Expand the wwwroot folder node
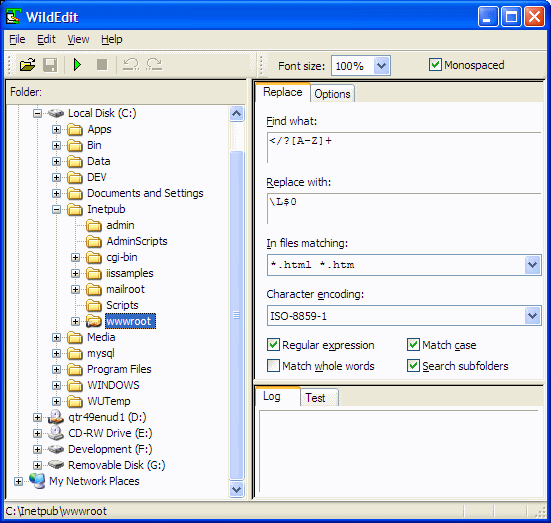Viewport: 551px width, 523px height. click(x=75, y=321)
